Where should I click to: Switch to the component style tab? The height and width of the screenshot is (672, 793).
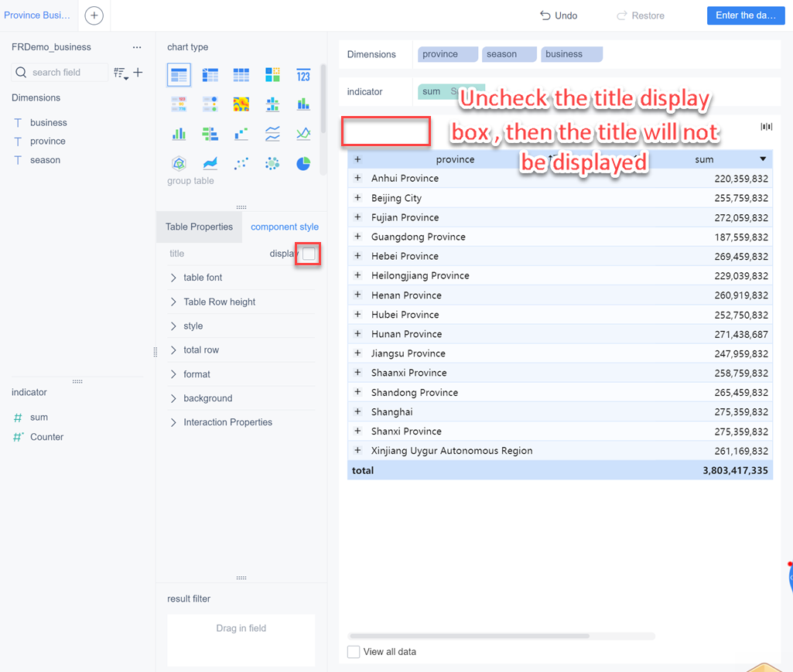tap(285, 227)
